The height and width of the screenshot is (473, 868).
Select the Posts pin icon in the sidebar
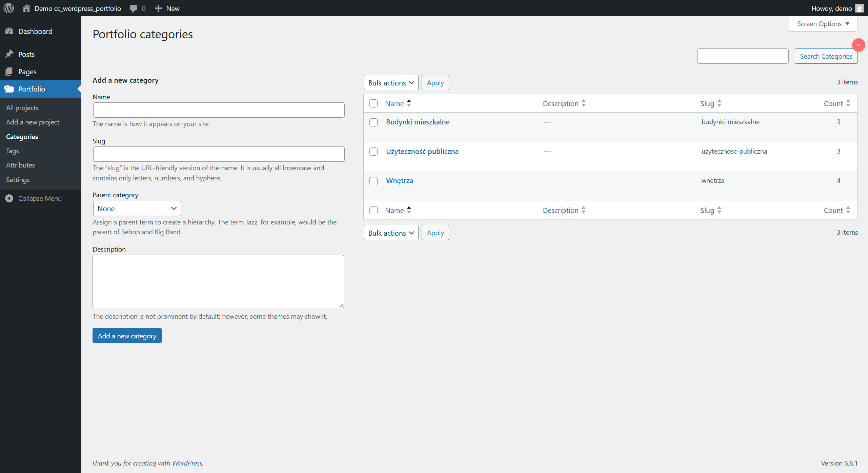pyautogui.click(x=10, y=54)
